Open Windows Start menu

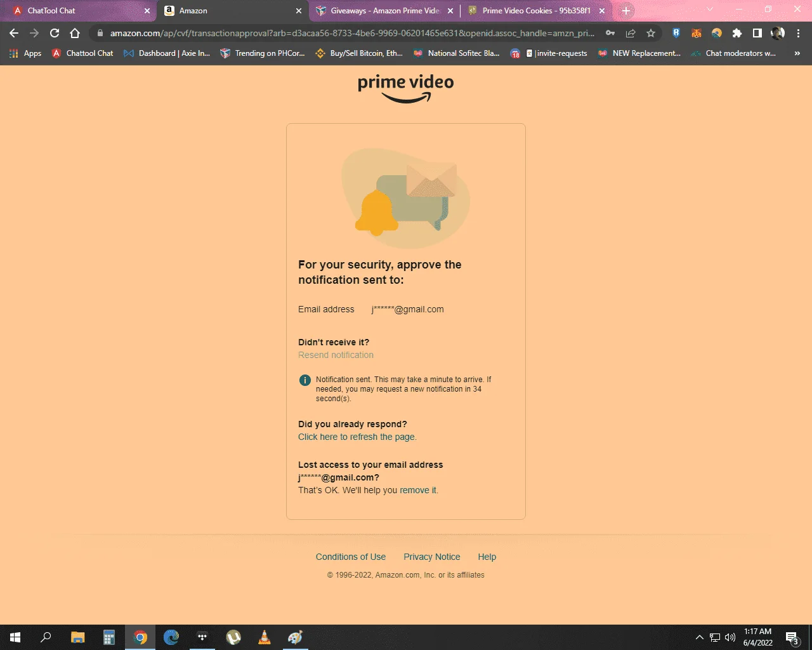[15, 637]
